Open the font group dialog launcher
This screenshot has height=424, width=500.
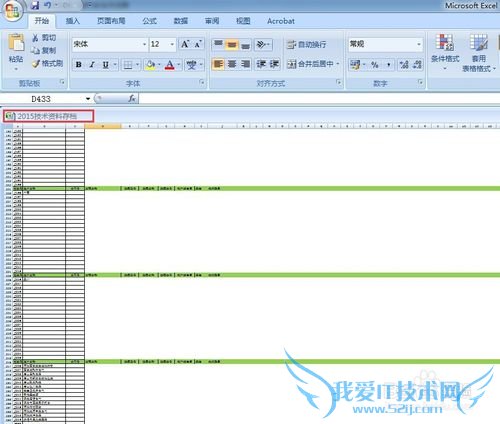click(x=202, y=82)
